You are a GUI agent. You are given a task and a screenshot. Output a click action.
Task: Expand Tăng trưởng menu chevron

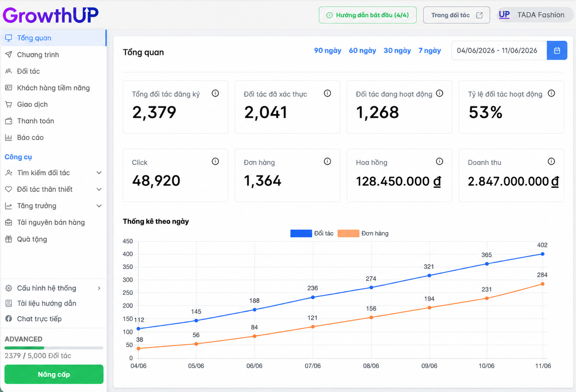pos(99,206)
